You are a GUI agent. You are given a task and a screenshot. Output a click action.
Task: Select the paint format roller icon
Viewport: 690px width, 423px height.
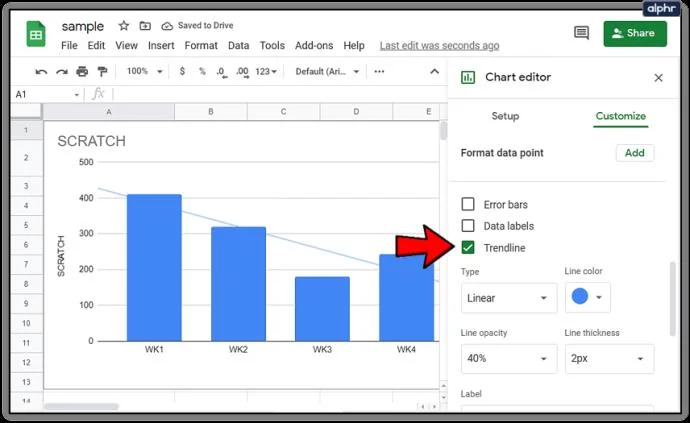click(102, 71)
